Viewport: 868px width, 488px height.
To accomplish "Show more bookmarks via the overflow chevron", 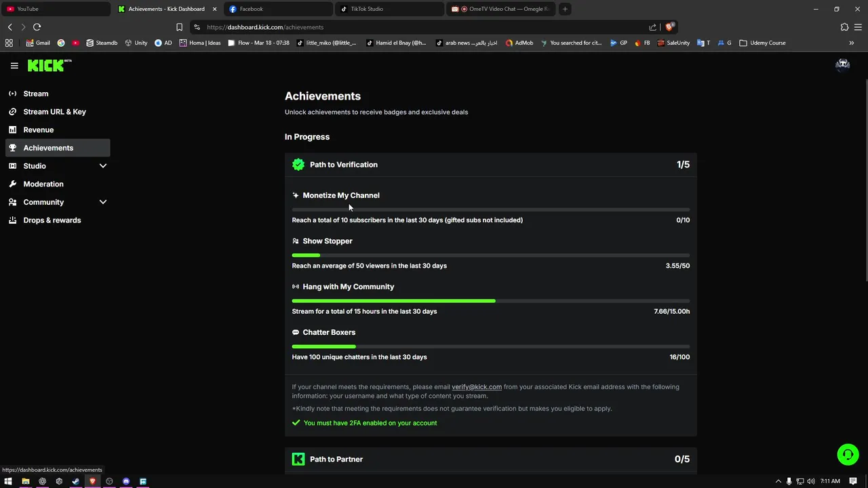I will click(851, 43).
